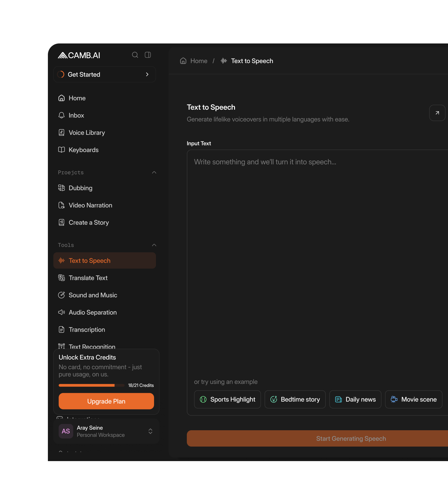Collapse the Tools section

pyautogui.click(x=154, y=245)
